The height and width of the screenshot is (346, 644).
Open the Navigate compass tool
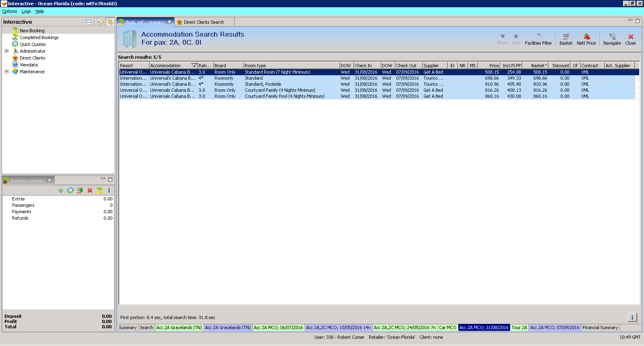612,37
